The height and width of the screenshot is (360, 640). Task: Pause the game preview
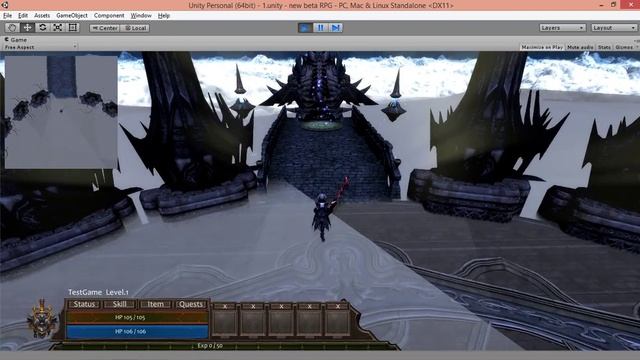point(320,28)
